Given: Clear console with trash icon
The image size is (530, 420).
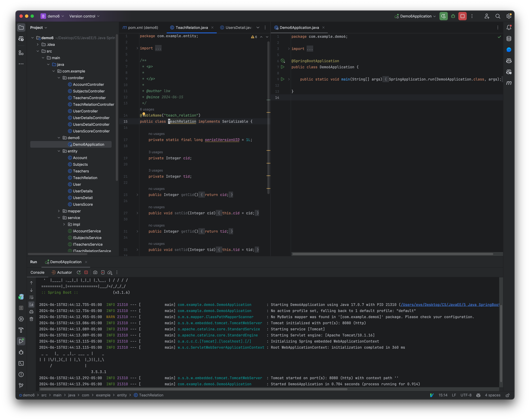Looking at the screenshot, I should (31, 319).
